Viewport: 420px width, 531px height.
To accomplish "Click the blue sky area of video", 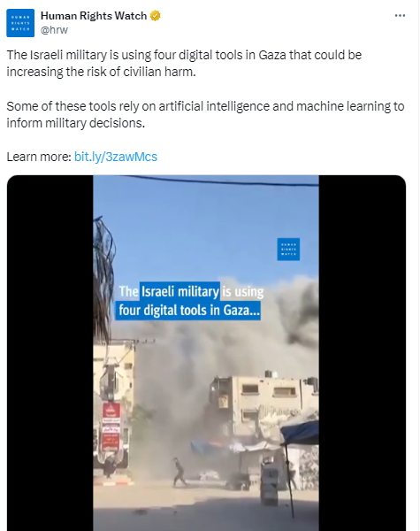I will [x=203, y=230].
